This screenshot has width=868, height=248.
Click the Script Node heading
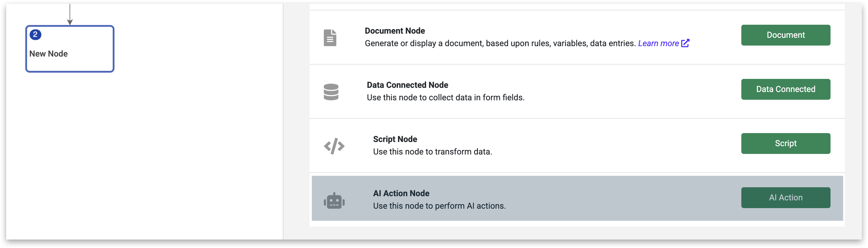(x=395, y=139)
